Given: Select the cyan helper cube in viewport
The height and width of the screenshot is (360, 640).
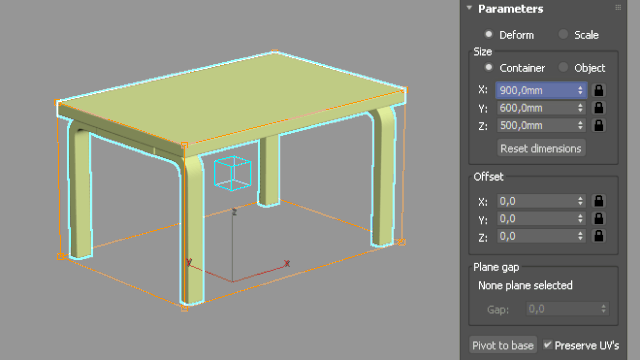Looking at the screenshot, I should [233, 173].
